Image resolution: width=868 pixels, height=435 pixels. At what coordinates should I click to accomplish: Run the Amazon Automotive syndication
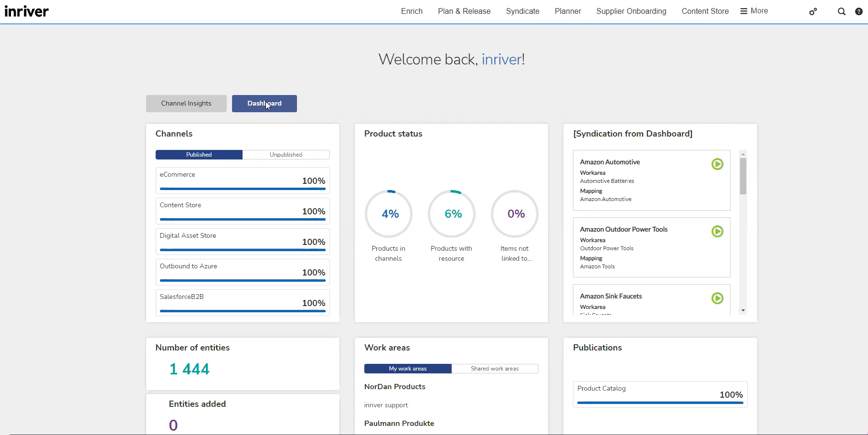[717, 164]
